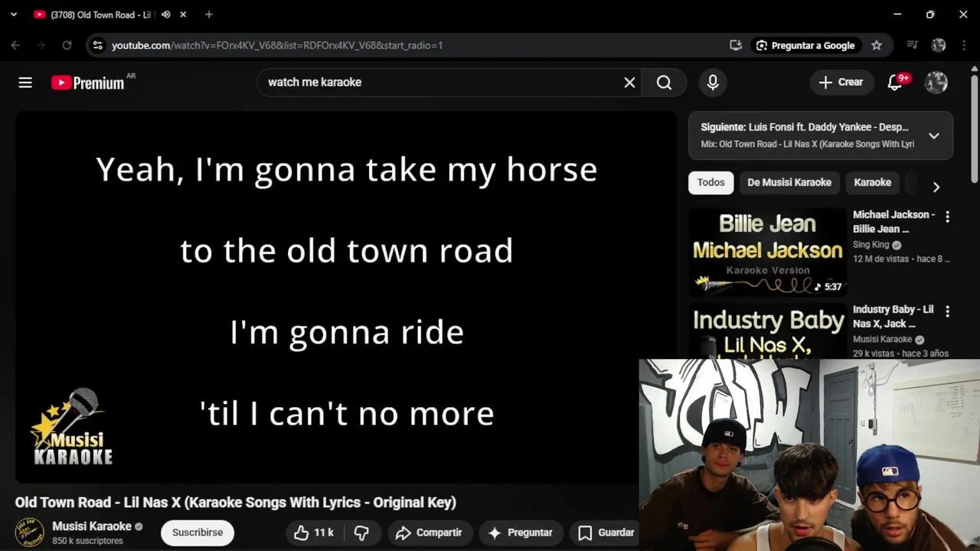
Task: Click Siguiente: Luis Fonsi ft. Daddy Yankee text
Action: tap(805, 127)
